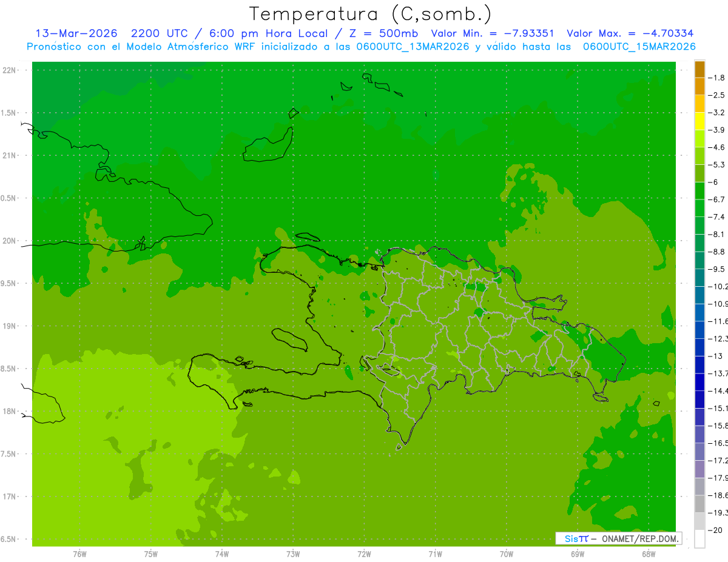728x562 pixels.
Task: Pick the gray swatch between -18.6 and -19.3
Action: pos(699,504)
